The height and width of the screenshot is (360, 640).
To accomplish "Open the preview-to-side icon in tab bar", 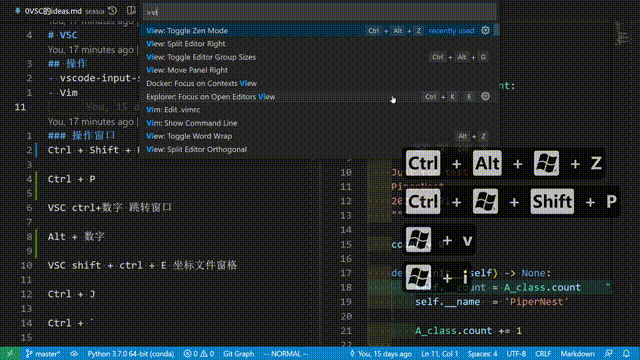I will tap(131, 11).
